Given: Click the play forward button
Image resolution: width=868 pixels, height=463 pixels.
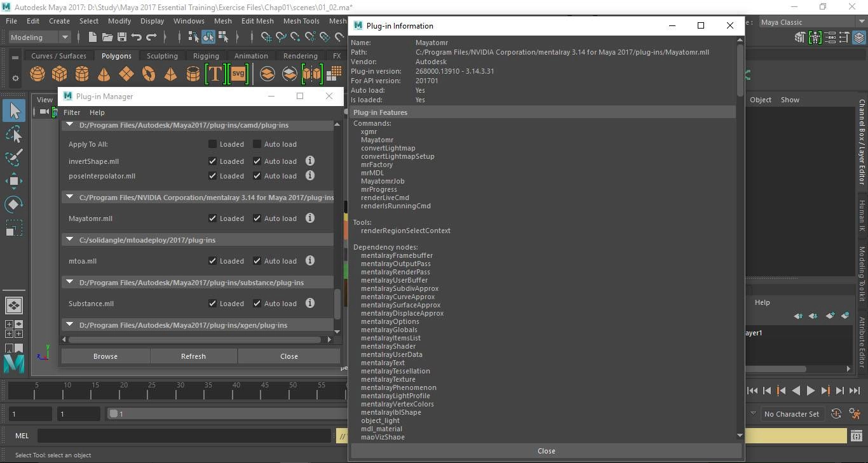Looking at the screenshot, I should pos(811,391).
